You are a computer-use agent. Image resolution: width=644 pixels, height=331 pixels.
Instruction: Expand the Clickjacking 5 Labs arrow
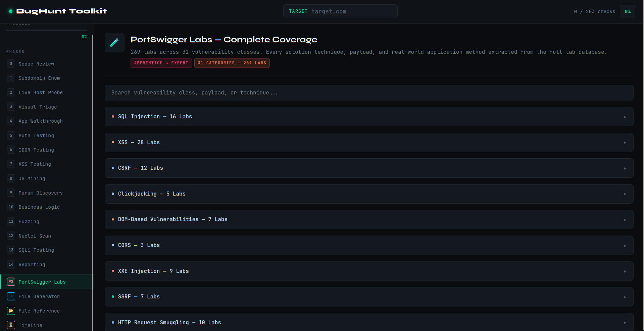click(x=625, y=194)
